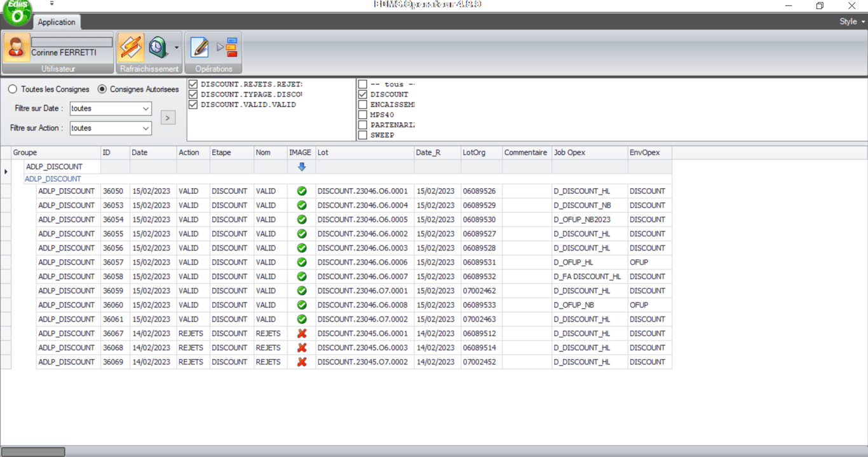Click the Edills O application logo

click(x=16, y=11)
